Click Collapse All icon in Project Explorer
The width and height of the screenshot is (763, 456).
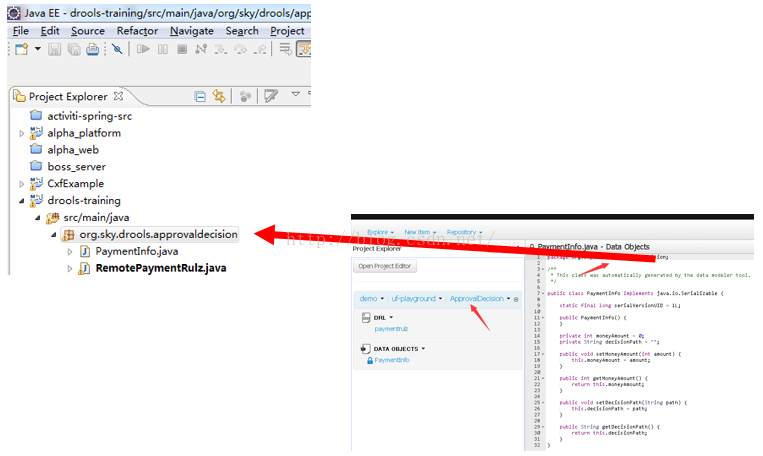(200, 97)
